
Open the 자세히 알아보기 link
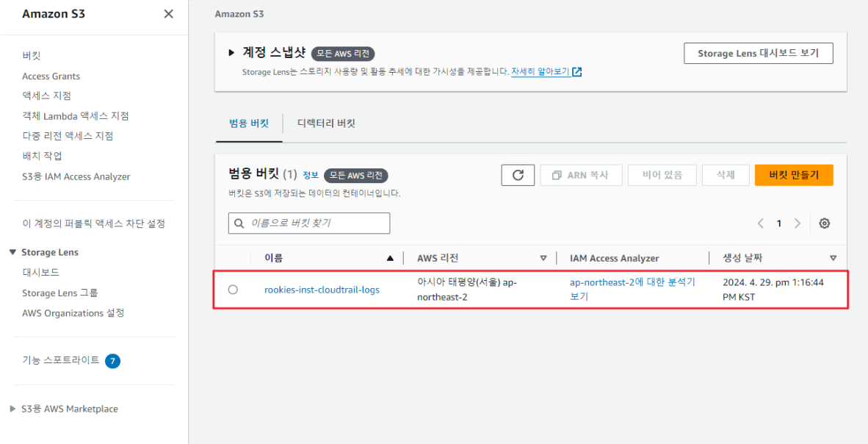[540, 72]
